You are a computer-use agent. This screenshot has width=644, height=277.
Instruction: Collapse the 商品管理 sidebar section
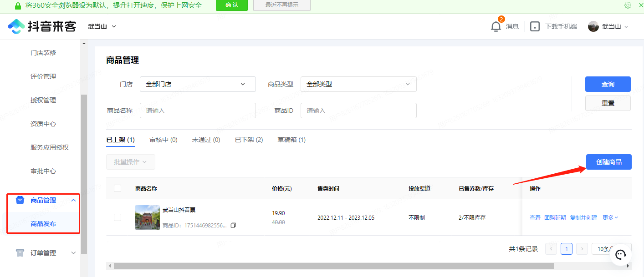click(73, 200)
